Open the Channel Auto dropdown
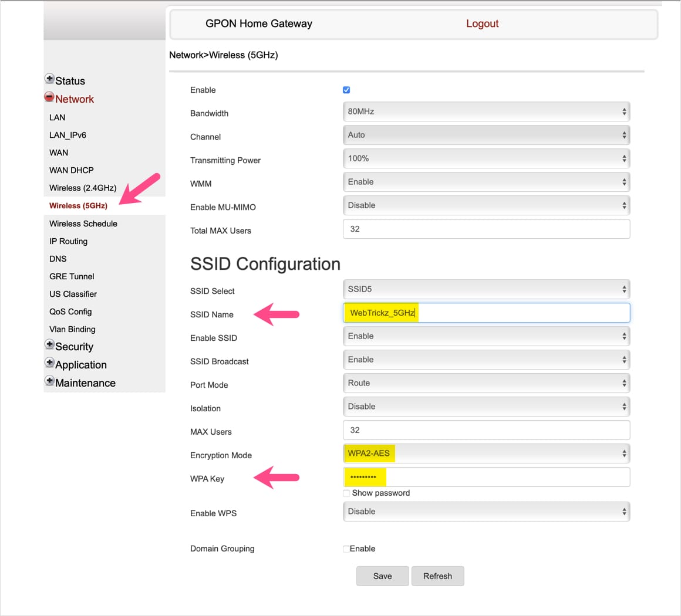 pyautogui.click(x=486, y=135)
